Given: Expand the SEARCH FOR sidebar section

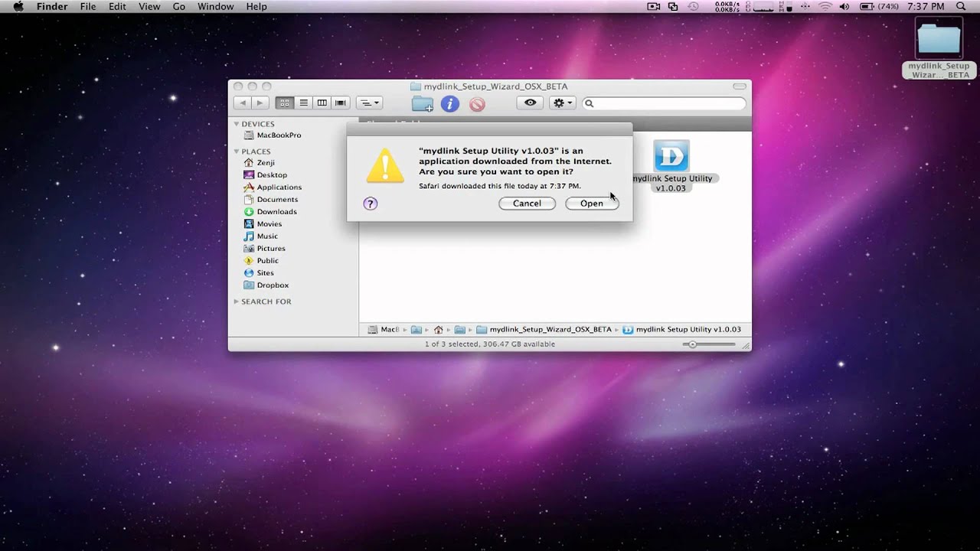Looking at the screenshot, I should (x=237, y=302).
